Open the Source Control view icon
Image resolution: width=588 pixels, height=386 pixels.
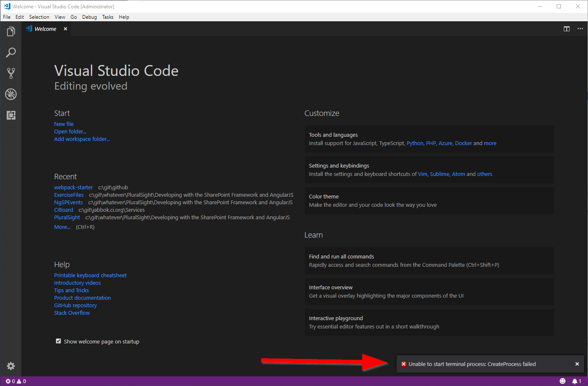coord(11,73)
